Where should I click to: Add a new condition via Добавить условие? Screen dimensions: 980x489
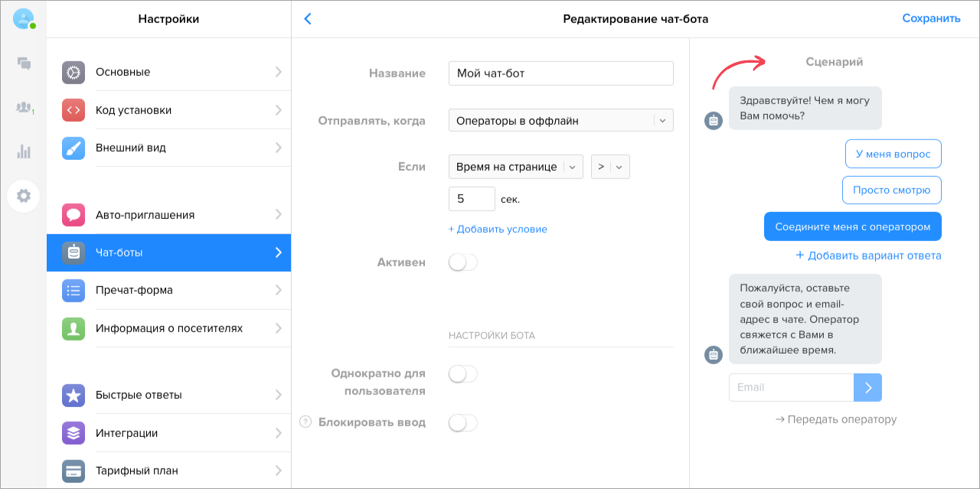[498, 229]
